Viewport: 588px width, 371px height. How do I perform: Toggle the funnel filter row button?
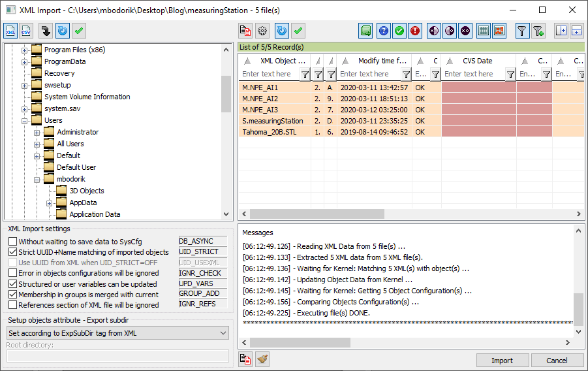click(521, 31)
